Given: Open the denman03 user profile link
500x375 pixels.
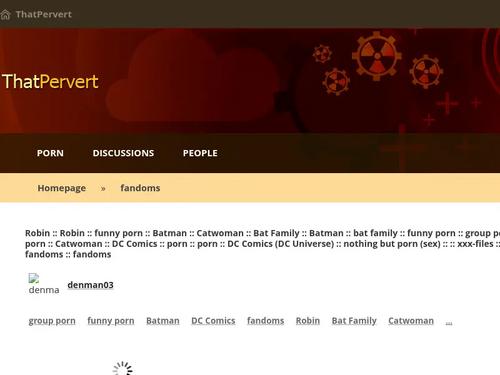Looking at the screenshot, I should [x=90, y=285].
